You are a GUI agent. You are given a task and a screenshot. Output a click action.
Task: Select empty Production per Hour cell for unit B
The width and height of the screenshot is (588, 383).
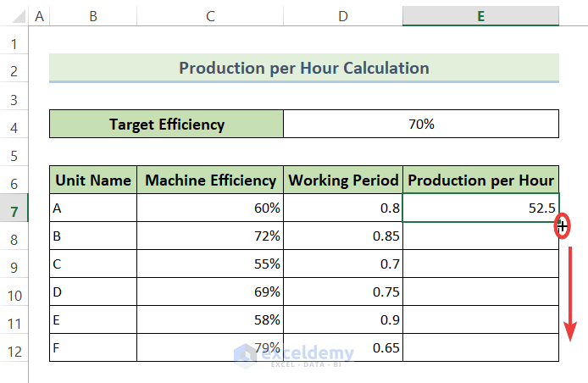[480, 236]
